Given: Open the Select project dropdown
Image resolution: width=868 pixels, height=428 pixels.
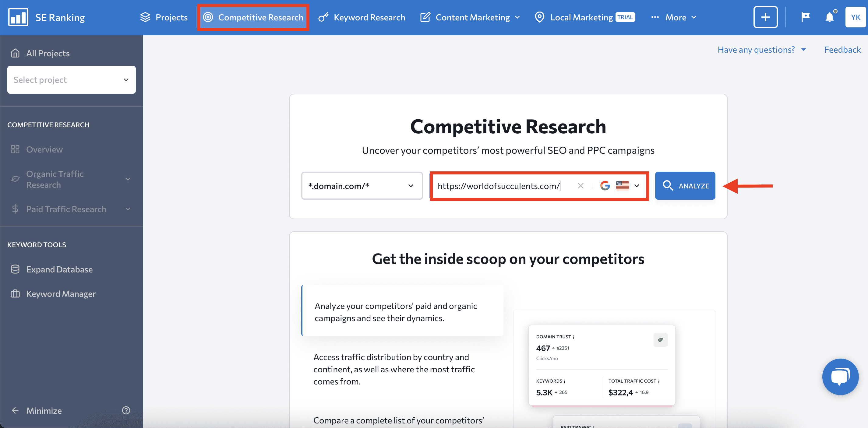Looking at the screenshot, I should pyautogui.click(x=72, y=80).
